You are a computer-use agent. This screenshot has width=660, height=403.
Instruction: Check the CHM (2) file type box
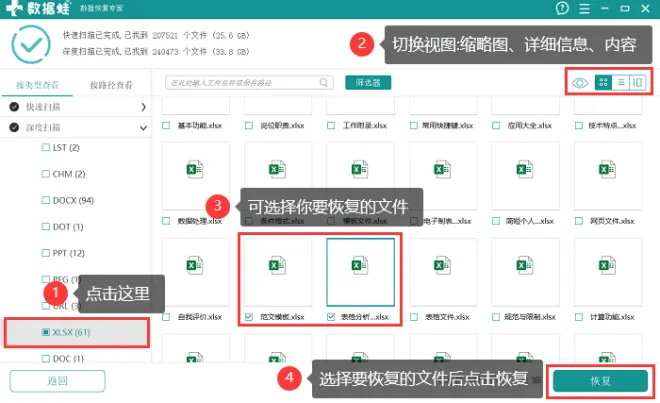point(45,173)
